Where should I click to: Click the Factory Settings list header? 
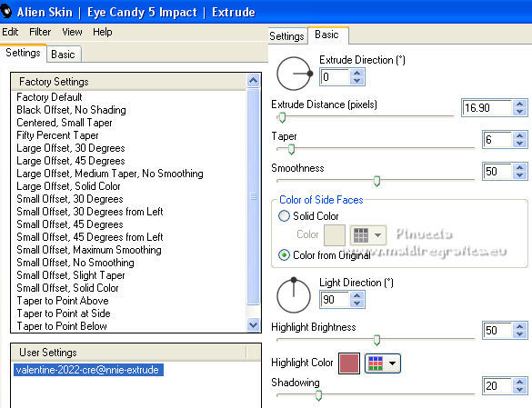click(129, 82)
